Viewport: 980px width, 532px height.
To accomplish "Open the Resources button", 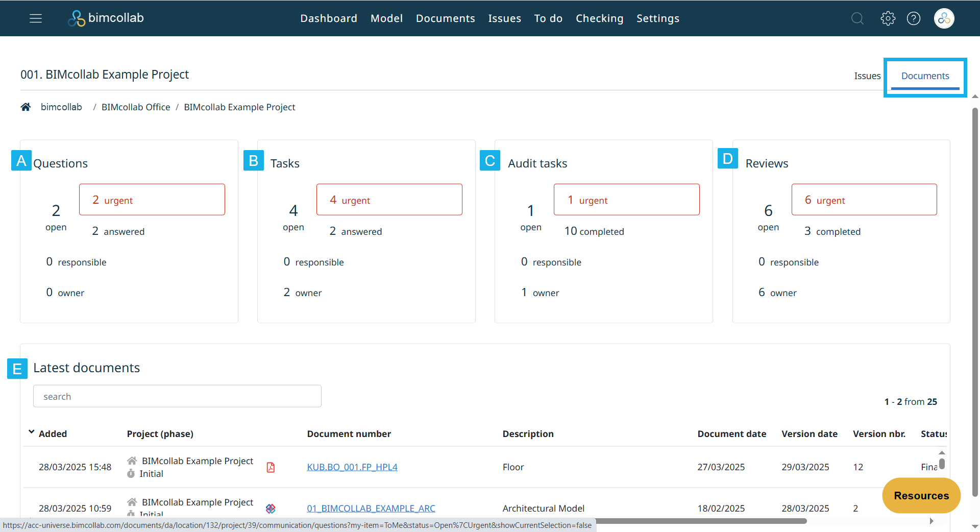I will [921, 495].
